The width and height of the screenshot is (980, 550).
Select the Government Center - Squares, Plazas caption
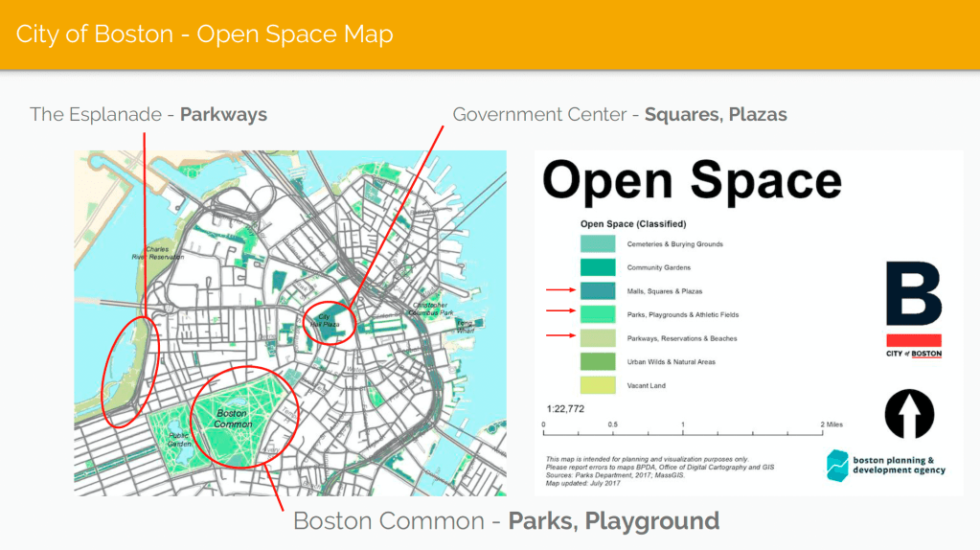coord(619,115)
